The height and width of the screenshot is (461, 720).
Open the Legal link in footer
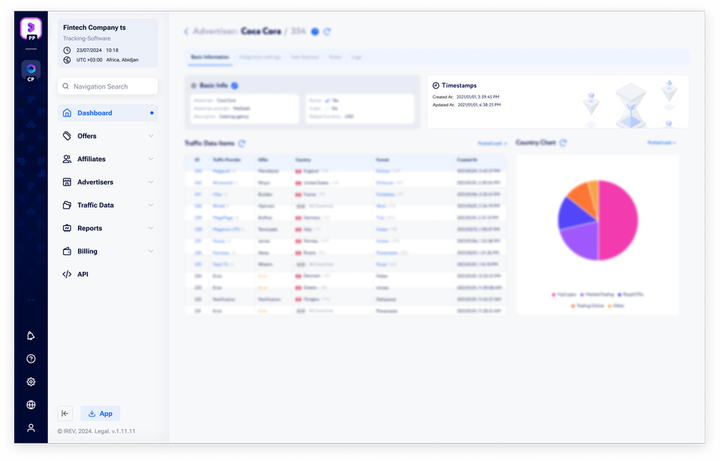pyautogui.click(x=101, y=431)
